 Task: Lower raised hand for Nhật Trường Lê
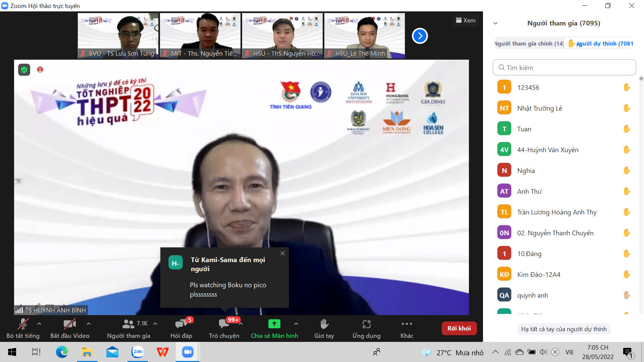pyautogui.click(x=627, y=108)
